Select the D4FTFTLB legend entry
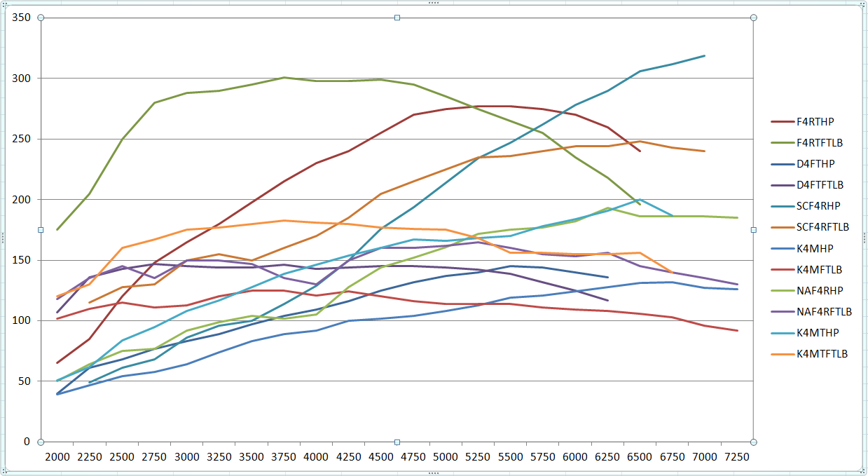This screenshot has width=868, height=476. [807, 185]
